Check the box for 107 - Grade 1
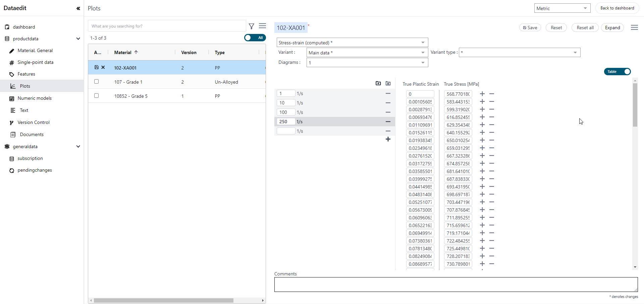This screenshot has height=304, width=644. pos(97,82)
